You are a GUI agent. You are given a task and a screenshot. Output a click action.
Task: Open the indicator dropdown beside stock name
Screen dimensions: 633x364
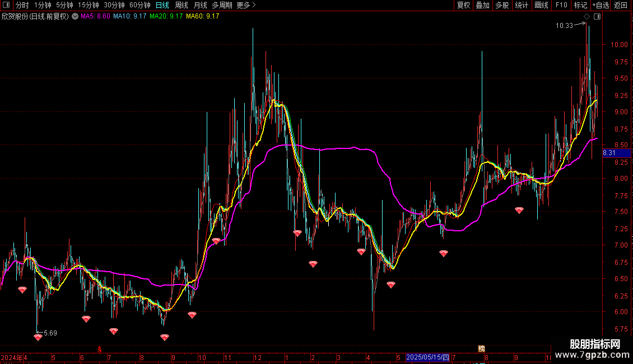pyautogui.click(x=75, y=17)
